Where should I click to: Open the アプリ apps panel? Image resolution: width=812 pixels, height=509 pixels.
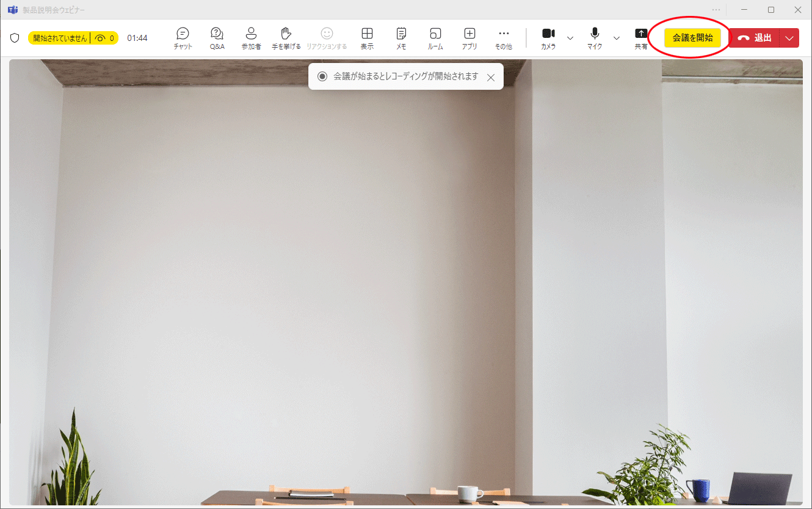coord(469,38)
